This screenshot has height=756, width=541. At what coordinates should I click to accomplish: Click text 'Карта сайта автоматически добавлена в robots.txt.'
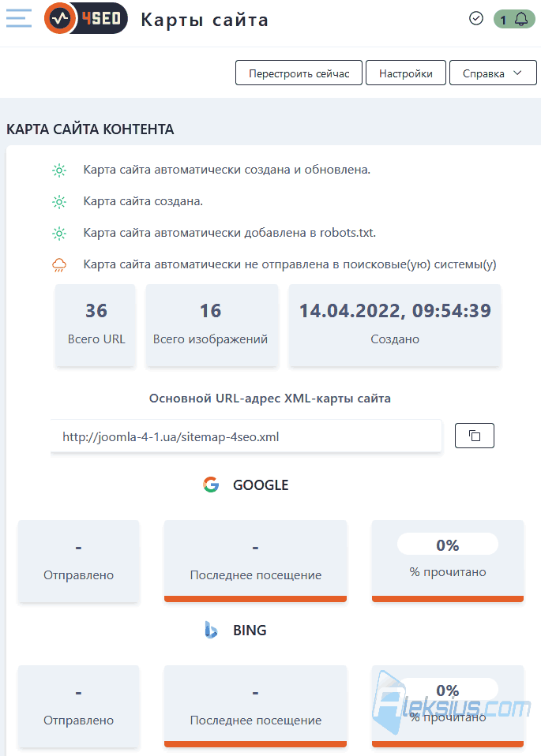230,233
